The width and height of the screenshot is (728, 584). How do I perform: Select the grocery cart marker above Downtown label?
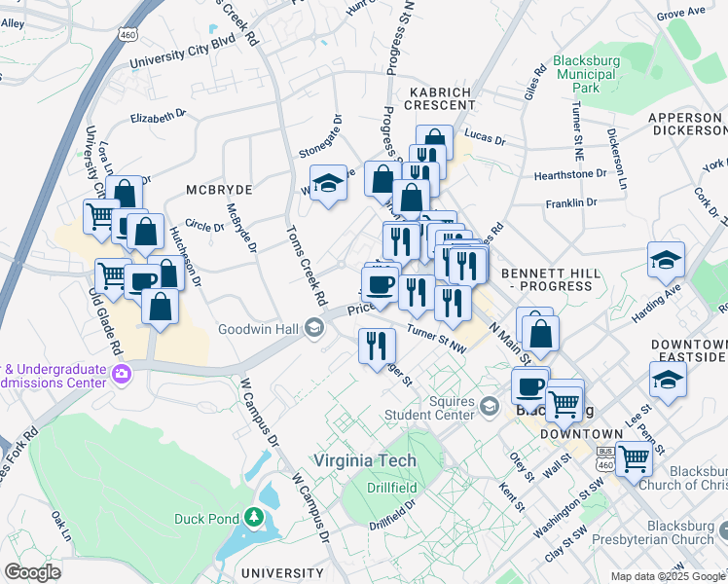coord(565,405)
